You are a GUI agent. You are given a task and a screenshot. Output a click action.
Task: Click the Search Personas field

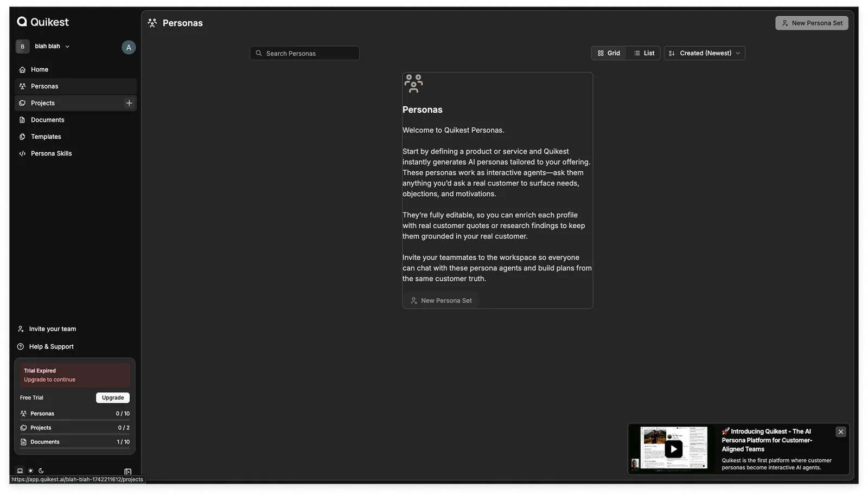coord(304,53)
